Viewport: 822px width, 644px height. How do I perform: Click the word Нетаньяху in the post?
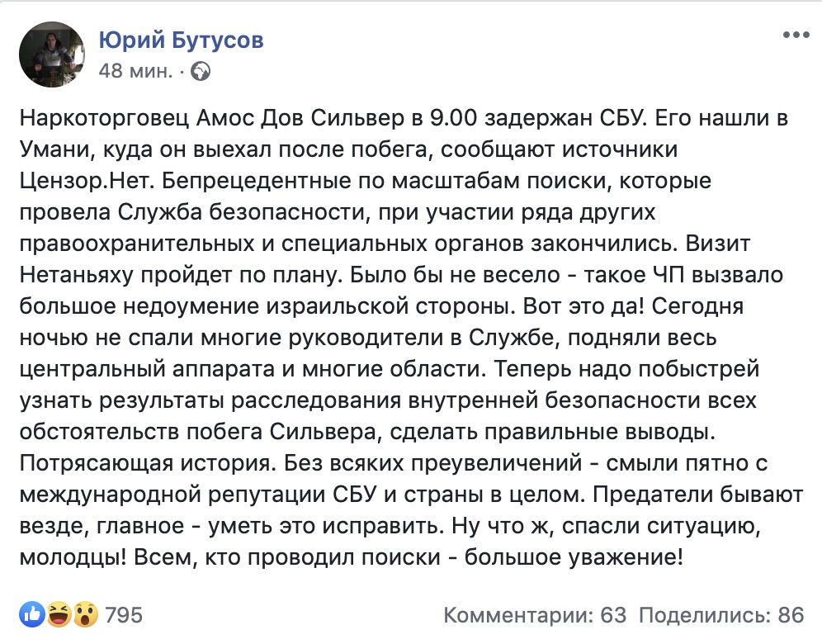(x=77, y=275)
